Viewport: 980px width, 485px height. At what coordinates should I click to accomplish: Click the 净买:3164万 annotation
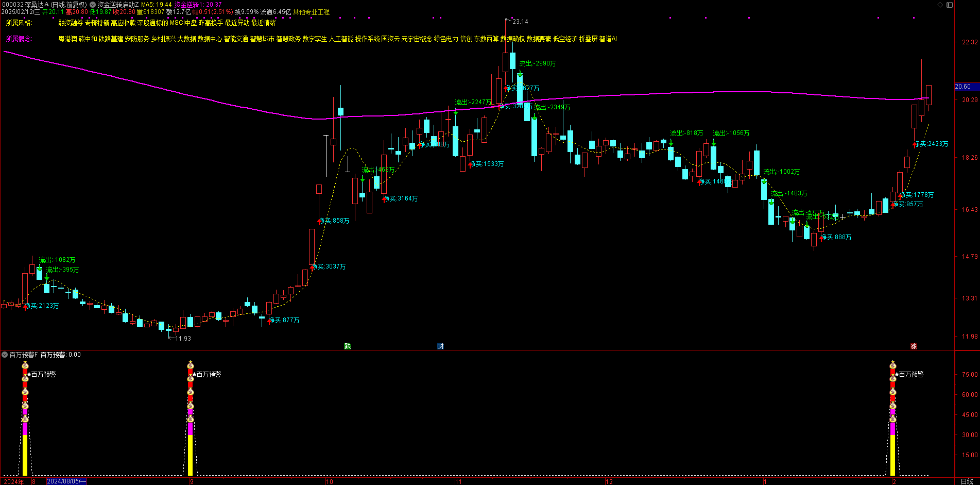(401, 198)
